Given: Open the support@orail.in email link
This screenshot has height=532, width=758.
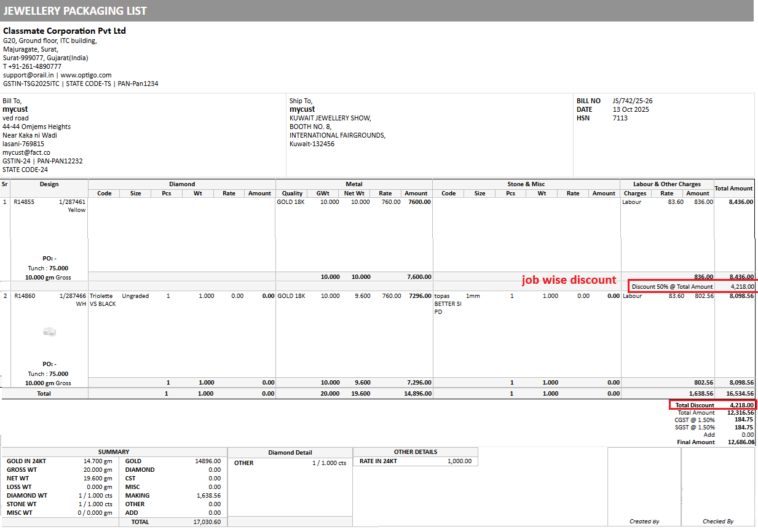Looking at the screenshot, I should (x=30, y=75).
